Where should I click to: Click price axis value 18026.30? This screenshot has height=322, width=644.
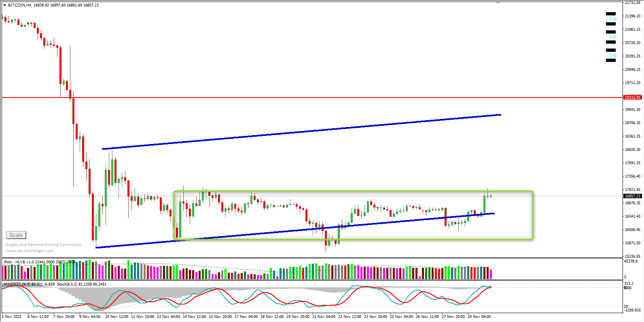[x=633, y=150]
